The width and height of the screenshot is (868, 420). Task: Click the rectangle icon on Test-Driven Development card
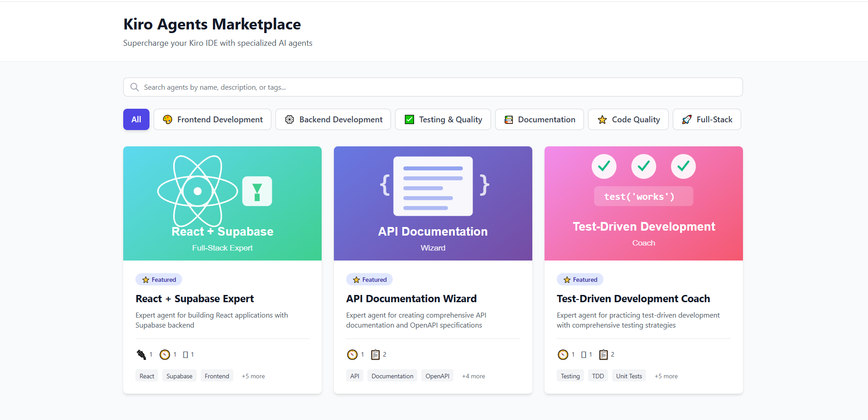click(583, 355)
